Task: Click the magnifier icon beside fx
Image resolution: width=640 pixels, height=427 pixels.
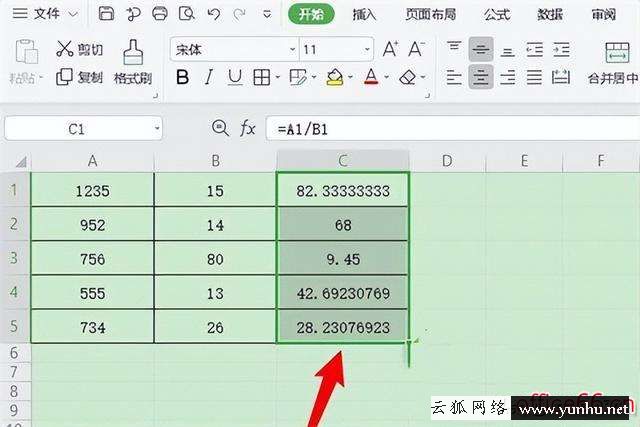Action: coord(220,128)
